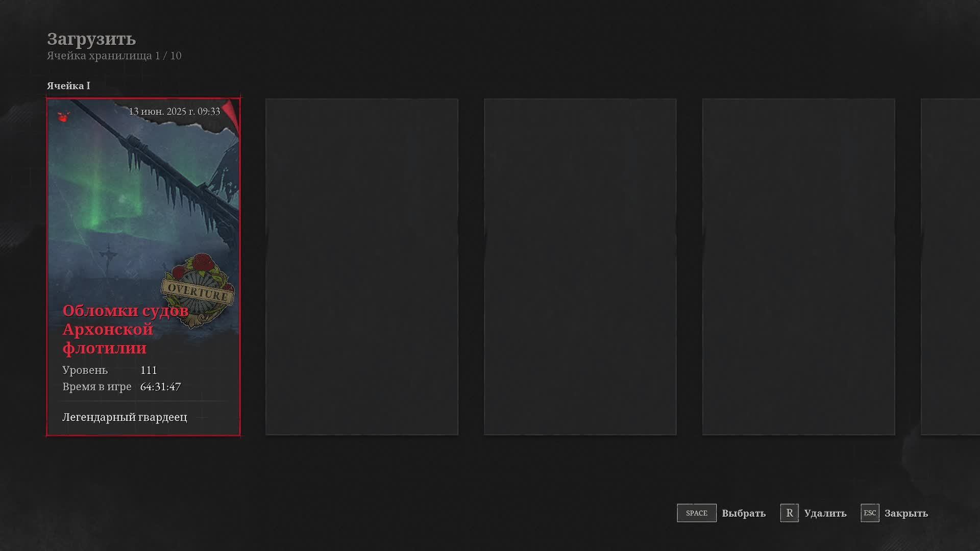
Task: Click the save date 13 июн. 2025 г. 09:33
Action: coord(174,111)
